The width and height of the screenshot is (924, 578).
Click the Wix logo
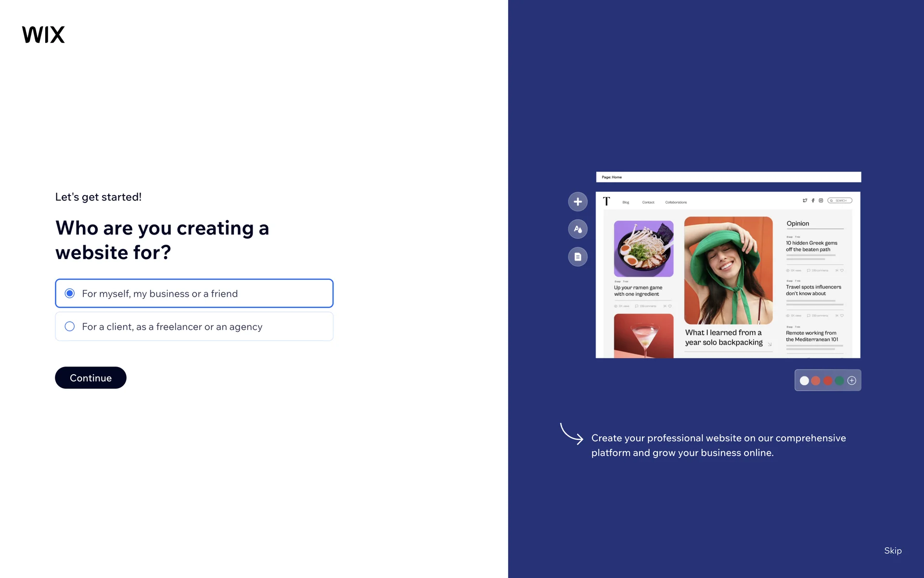43,35
